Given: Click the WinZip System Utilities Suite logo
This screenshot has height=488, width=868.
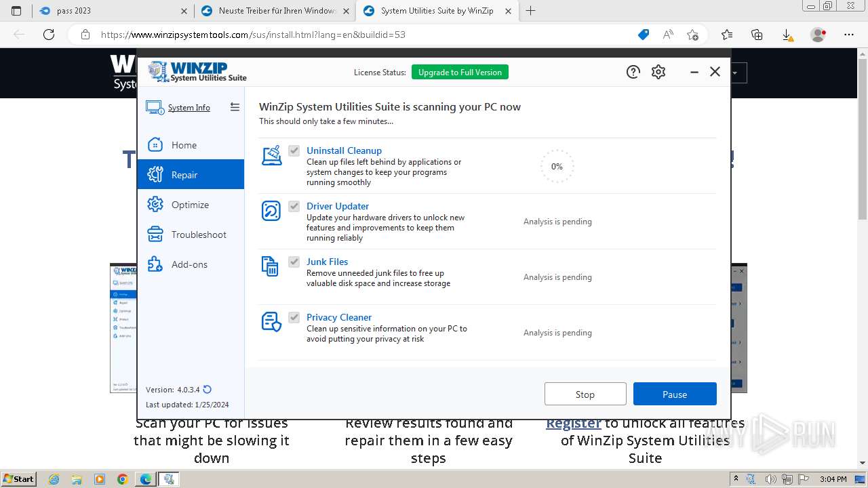Looking at the screenshot, I should coord(198,71).
